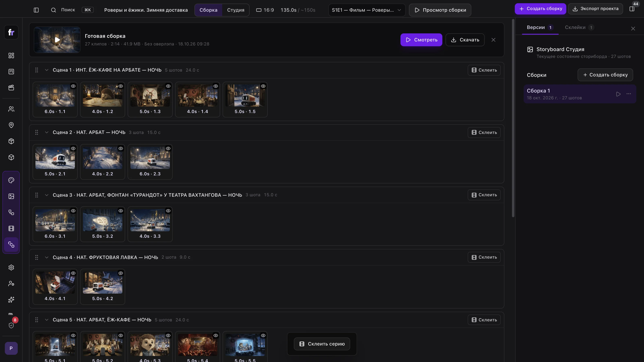Open the settings gear icon in sidebar
644x362 pixels.
[x=11, y=267]
